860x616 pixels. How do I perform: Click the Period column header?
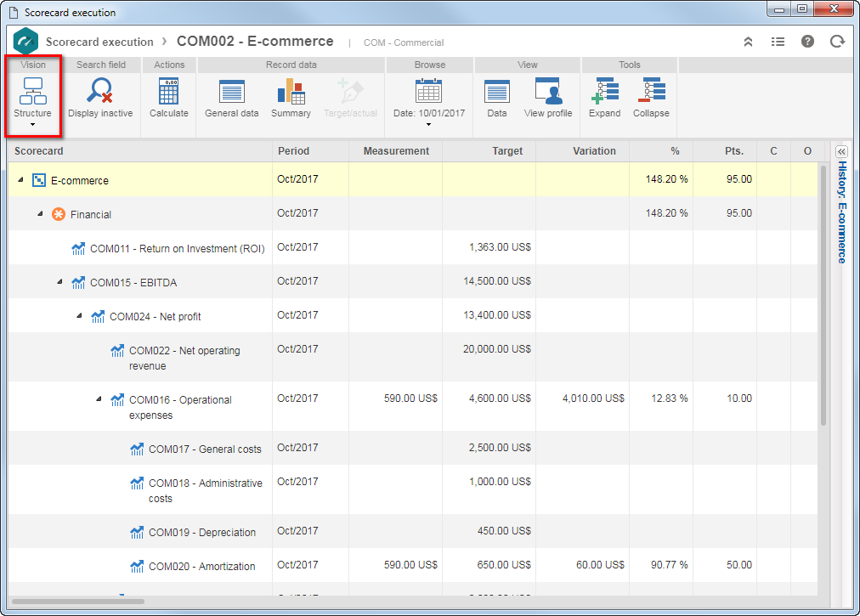(310, 151)
